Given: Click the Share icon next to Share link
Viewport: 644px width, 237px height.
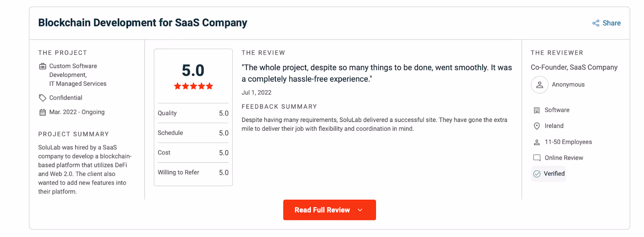Looking at the screenshot, I should tap(595, 23).
